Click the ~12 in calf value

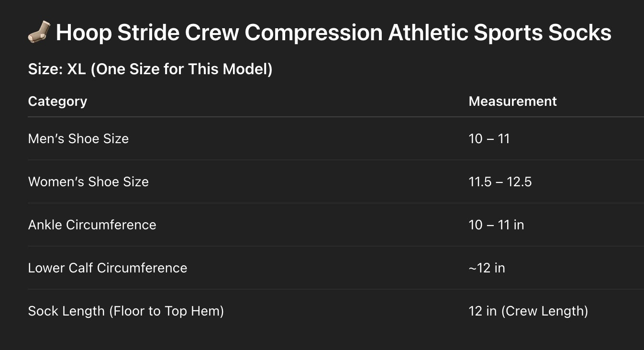tap(487, 268)
